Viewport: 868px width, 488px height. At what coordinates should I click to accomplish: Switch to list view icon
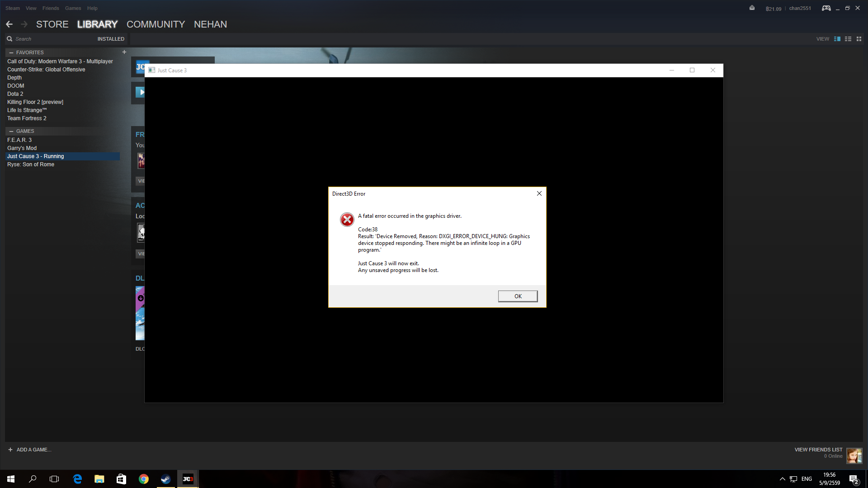click(x=848, y=39)
